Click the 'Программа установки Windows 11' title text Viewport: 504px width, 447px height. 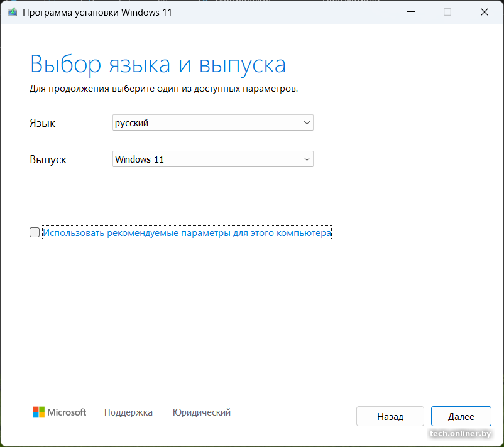pos(97,13)
